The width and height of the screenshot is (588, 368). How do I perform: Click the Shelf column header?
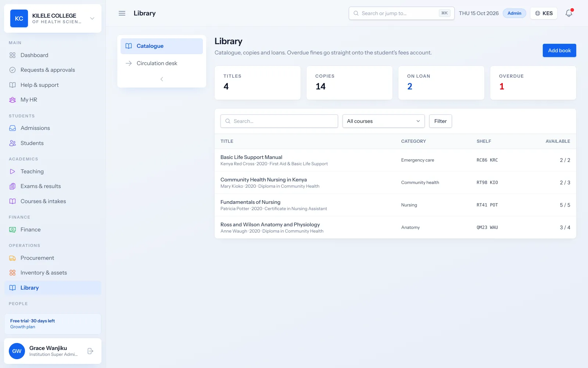coord(484,141)
